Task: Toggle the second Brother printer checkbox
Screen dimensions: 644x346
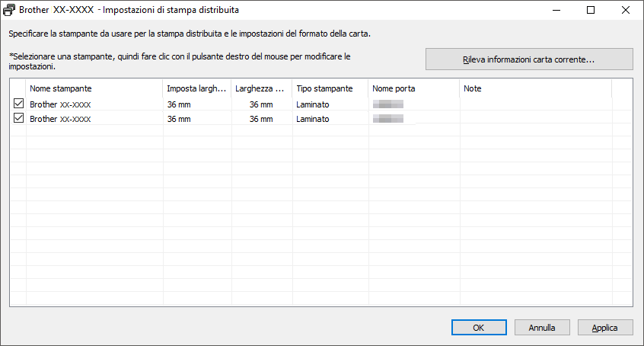Action: [19, 119]
